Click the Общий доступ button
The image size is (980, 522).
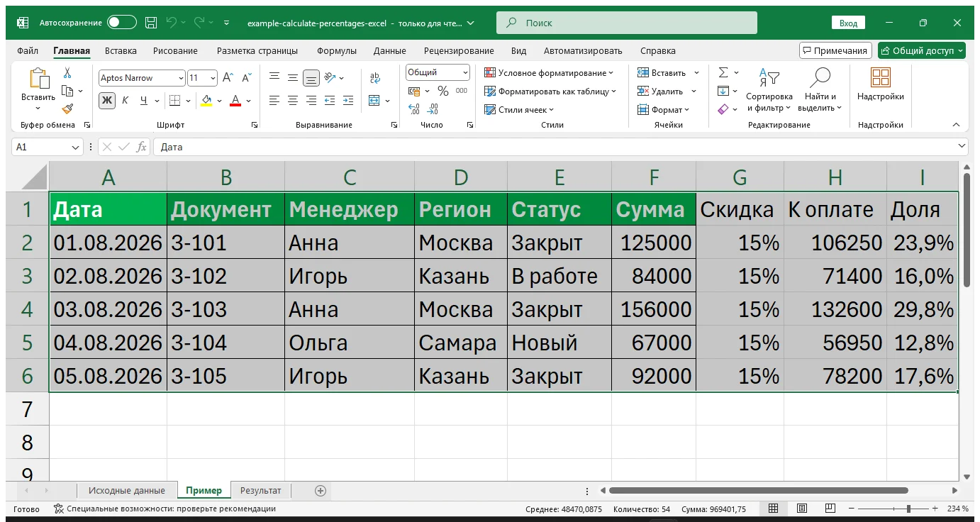[x=922, y=50]
